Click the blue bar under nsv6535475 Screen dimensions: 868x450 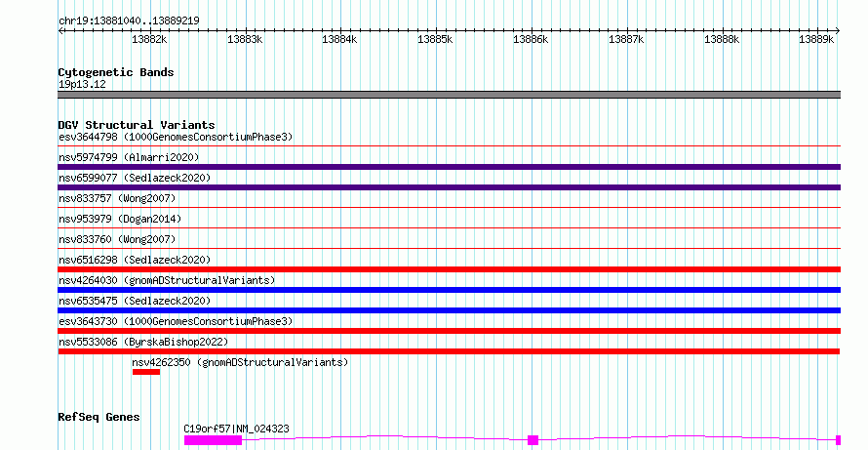pyautogui.click(x=449, y=310)
